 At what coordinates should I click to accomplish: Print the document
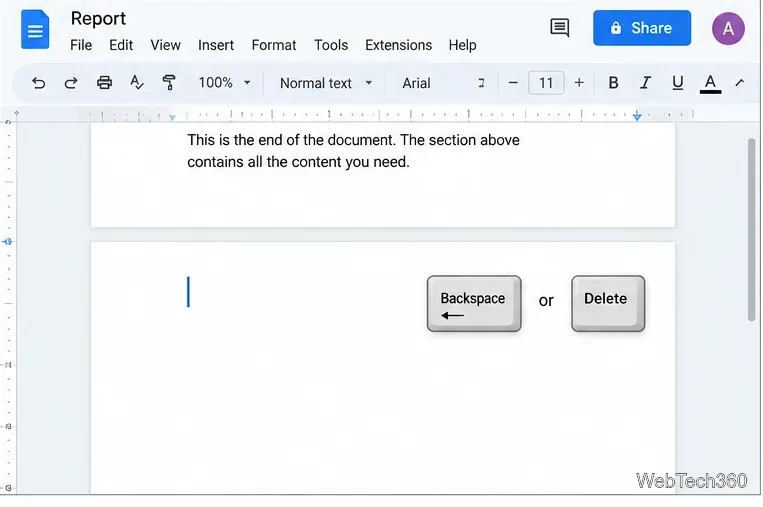104,83
